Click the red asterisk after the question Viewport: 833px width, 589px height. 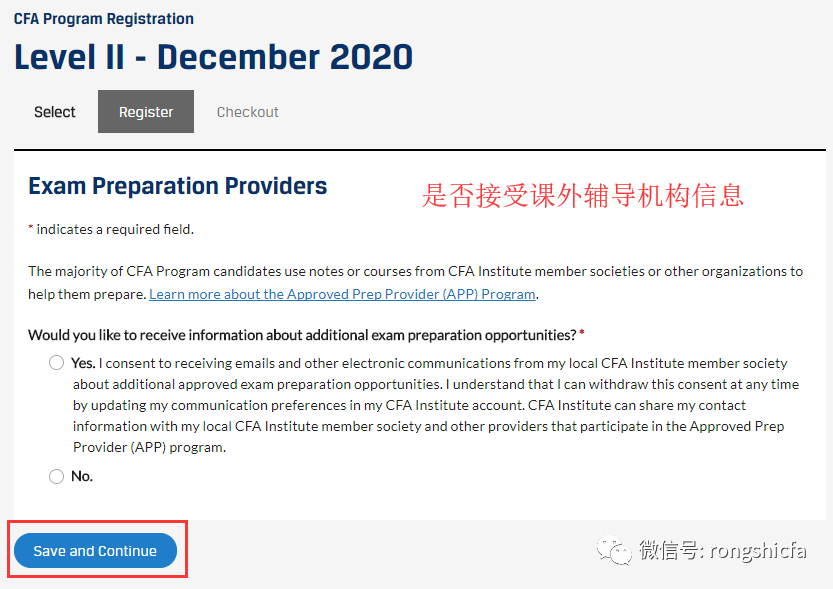click(x=582, y=333)
